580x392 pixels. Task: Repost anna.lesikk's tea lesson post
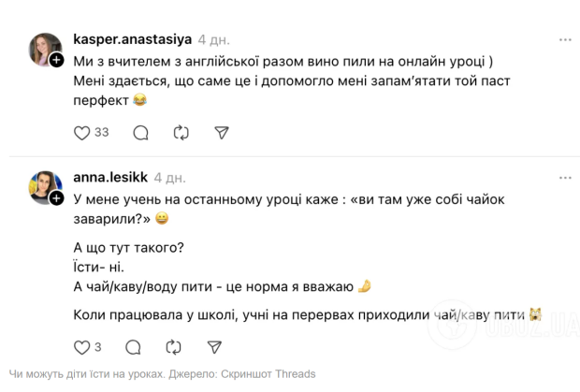coord(174,347)
